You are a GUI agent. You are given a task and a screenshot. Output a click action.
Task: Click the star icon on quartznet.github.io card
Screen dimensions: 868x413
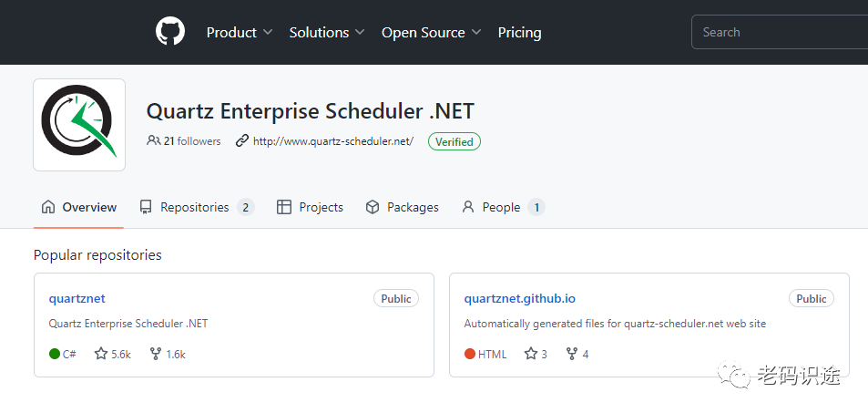click(531, 354)
